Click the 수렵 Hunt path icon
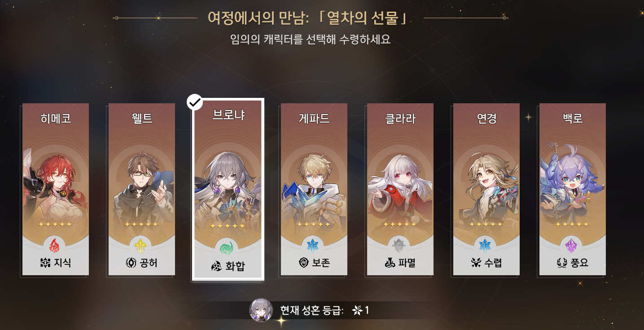644x330 pixels. click(x=477, y=263)
